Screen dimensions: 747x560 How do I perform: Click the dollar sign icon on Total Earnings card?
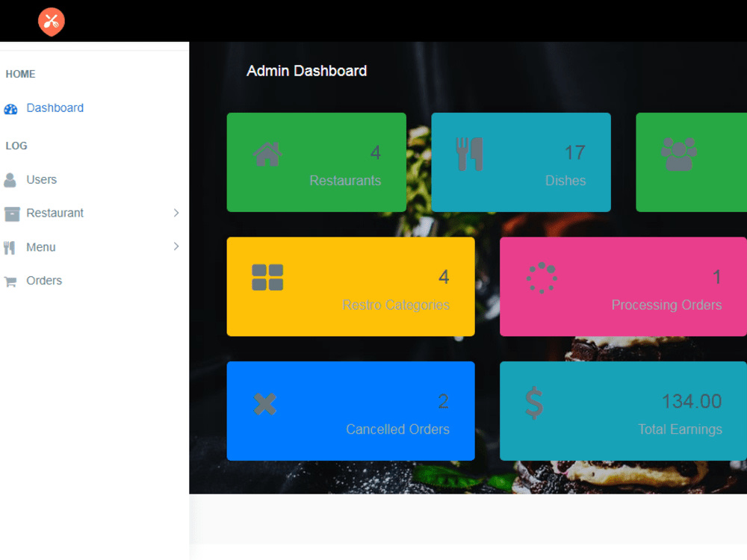534,402
